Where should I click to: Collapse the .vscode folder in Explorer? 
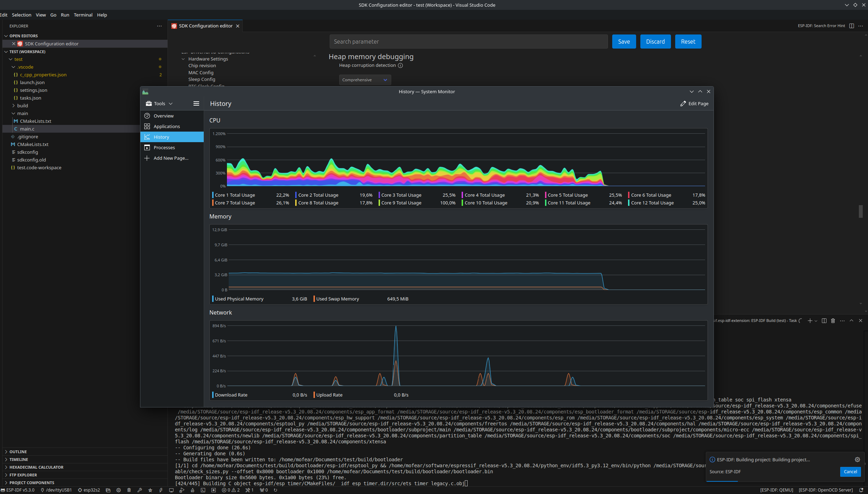pyautogui.click(x=25, y=67)
